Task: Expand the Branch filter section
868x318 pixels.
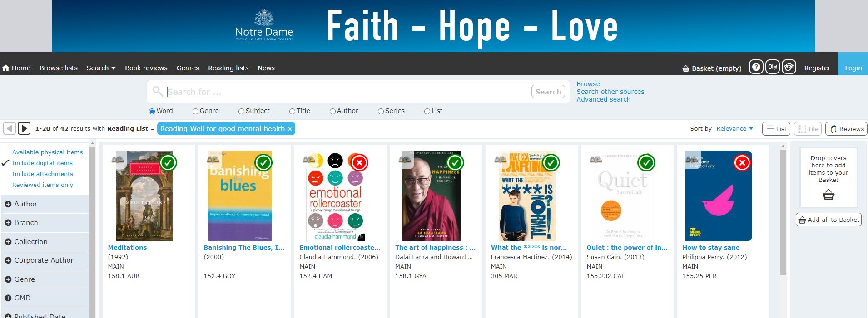Action: point(45,223)
